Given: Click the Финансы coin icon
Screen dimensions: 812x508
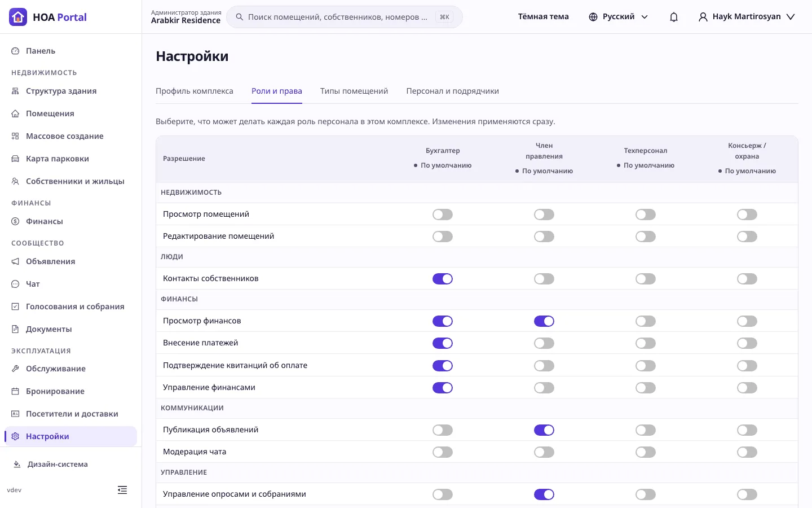Looking at the screenshot, I should (15, 221).
